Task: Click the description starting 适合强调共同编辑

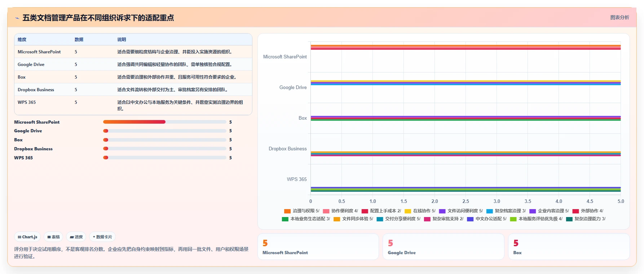Action: pyautogui.click(x=176, y=65)
